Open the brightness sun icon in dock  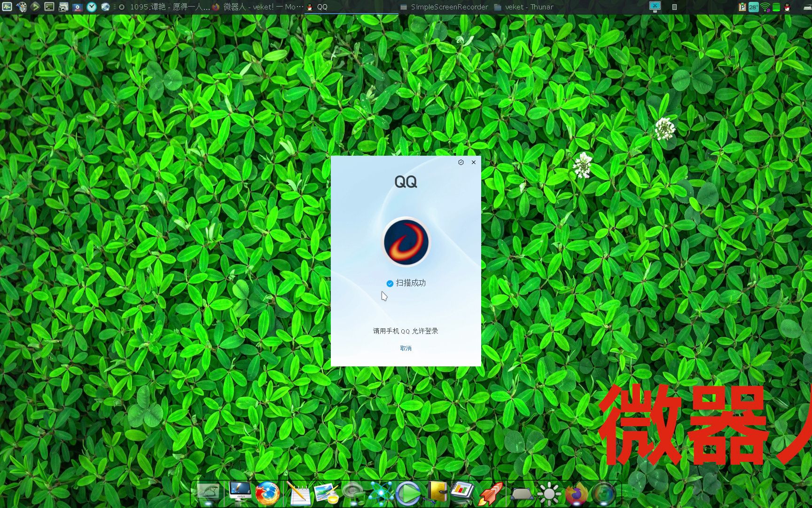coord(549,494)
